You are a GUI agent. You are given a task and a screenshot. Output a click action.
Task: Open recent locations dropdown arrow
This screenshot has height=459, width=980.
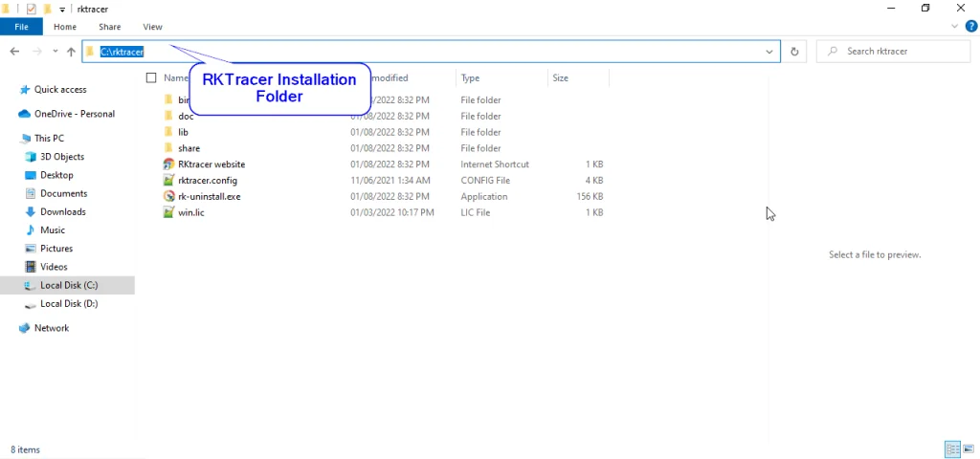pyautogui.click(x=55, y=52)
